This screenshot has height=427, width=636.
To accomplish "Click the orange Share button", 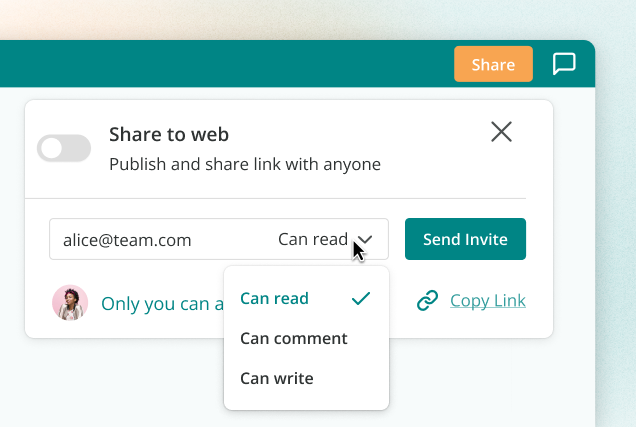I will 493,64.
